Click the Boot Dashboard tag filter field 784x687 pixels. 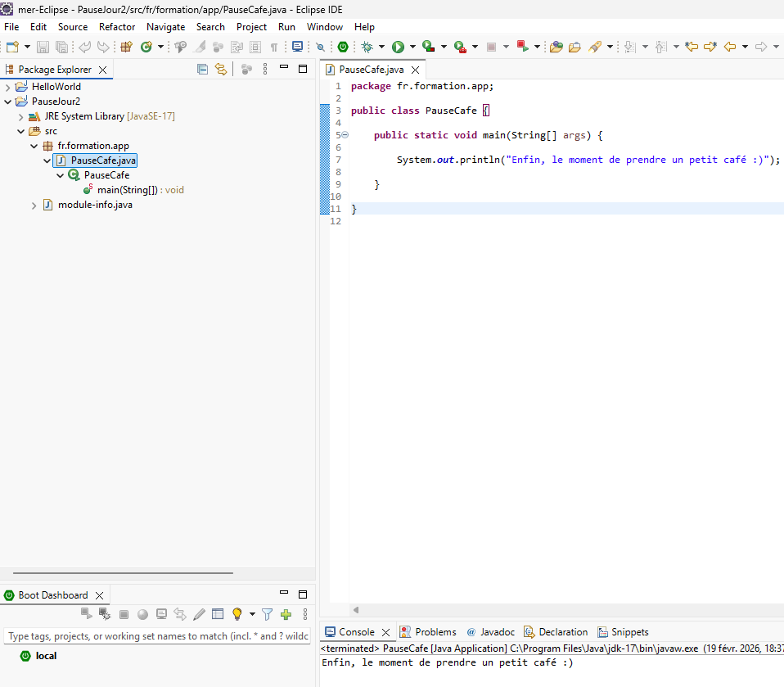[157, 636]
